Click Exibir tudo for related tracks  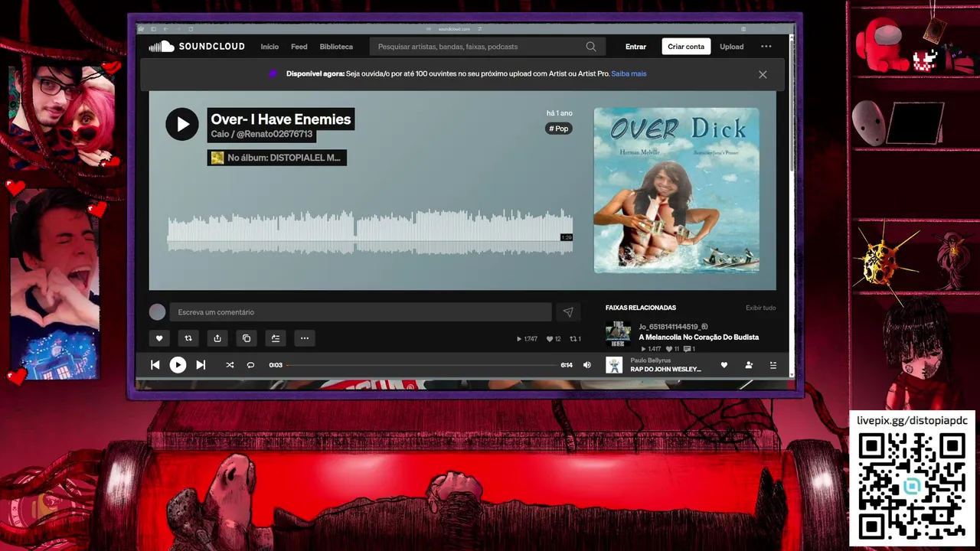pyautogui.click(x=760, y=308)
